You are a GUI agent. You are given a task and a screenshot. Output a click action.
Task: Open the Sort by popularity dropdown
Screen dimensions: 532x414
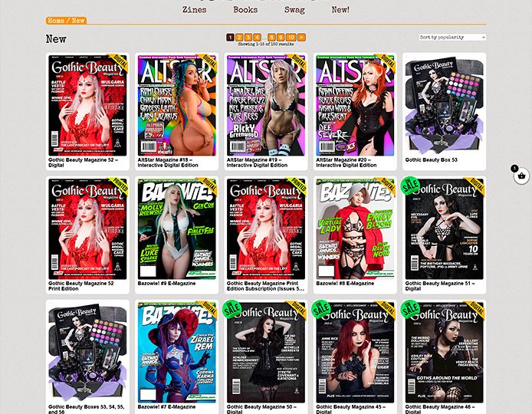click(452, 37)
